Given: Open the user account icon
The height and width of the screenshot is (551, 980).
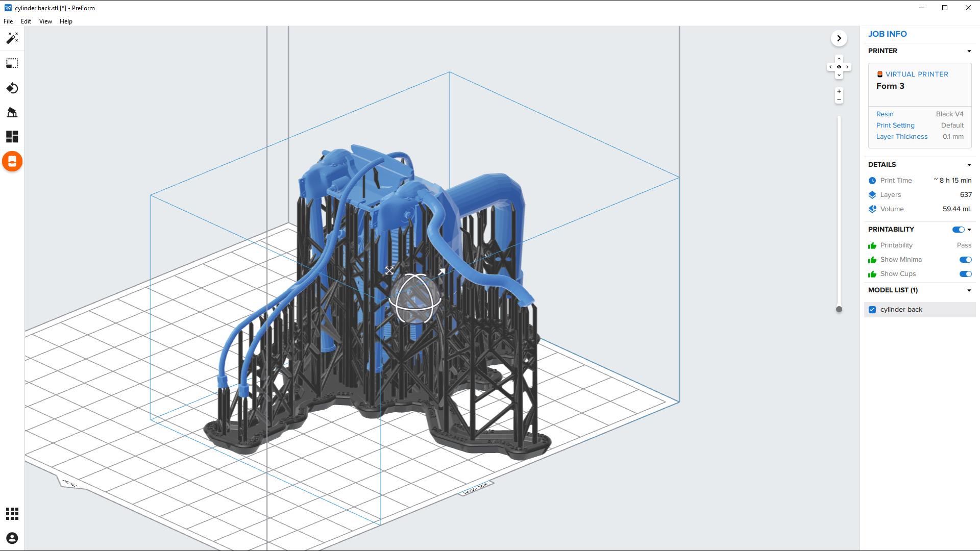Looking at the screenshot, I should tap(12, 538).
